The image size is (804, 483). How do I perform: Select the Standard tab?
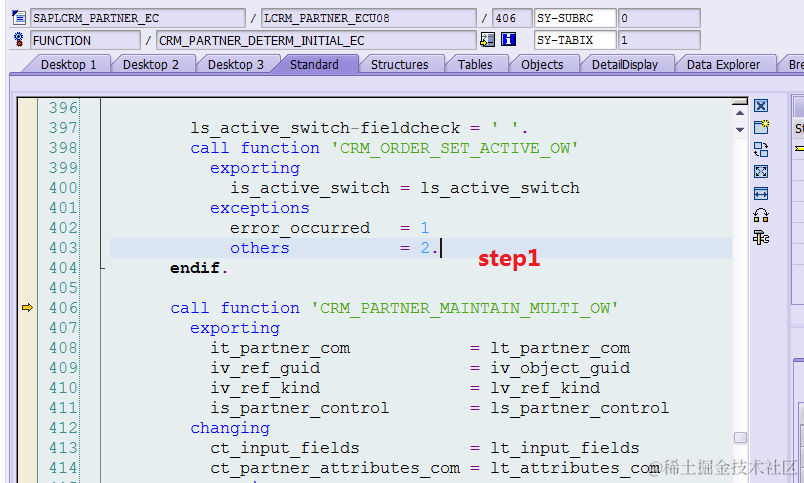(314, 65)
